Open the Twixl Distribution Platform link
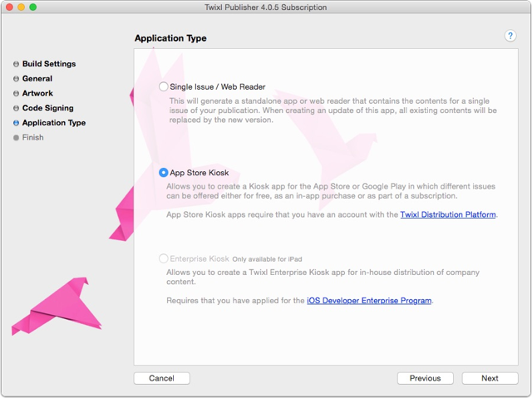The width and height of the screenshot is (532, 398). pos(448,214)
